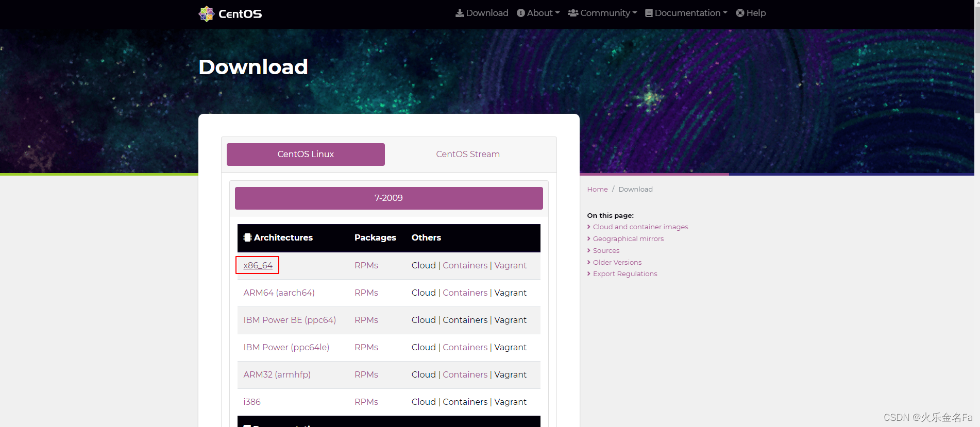Open Containers link in x86_64 row
980x427 pixels.
click(465, 265)
